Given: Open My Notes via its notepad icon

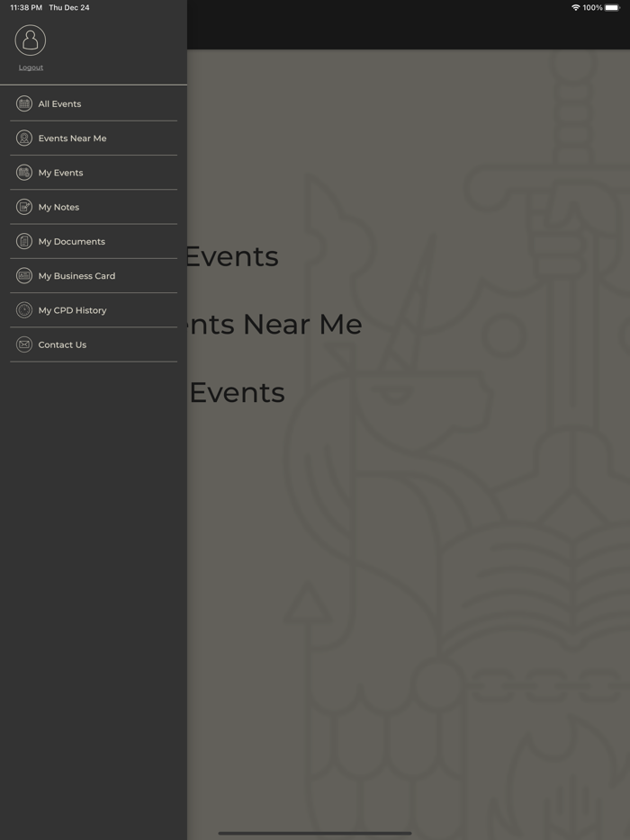Looking at the screenshot, I should 23,206.
